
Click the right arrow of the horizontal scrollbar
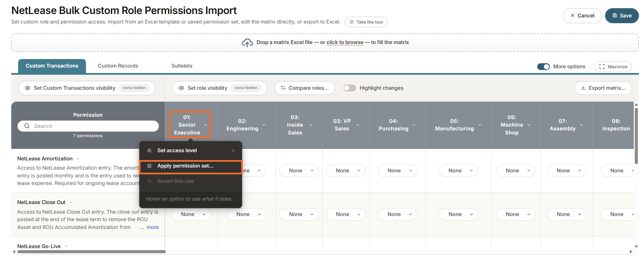tap(631, 252)
